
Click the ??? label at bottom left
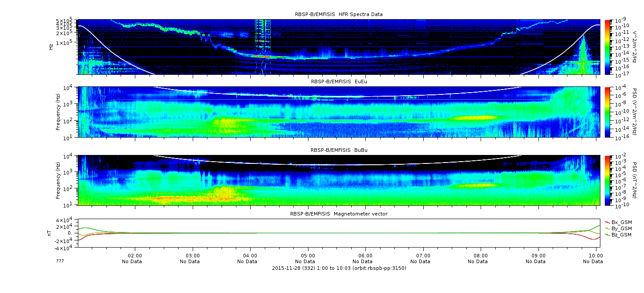tap(60, 261)
